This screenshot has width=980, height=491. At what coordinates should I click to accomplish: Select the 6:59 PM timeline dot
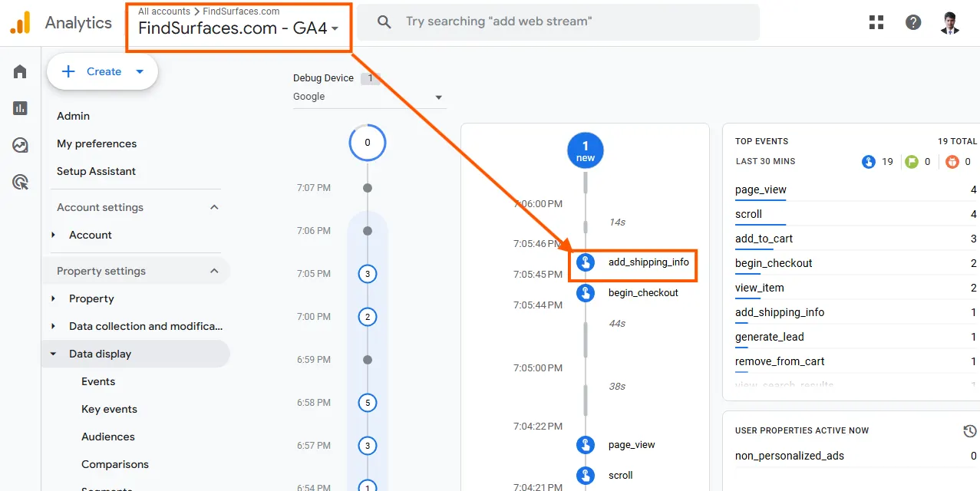[368, 360]
